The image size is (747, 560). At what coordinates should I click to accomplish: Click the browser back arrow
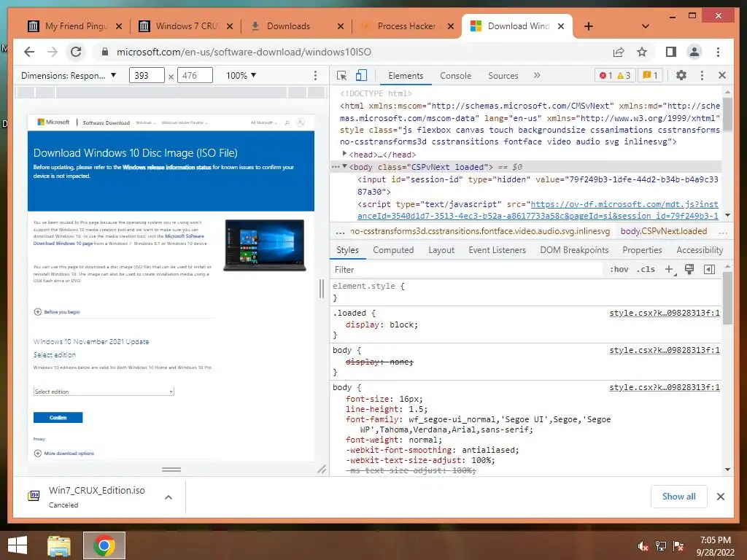(29, 52)
